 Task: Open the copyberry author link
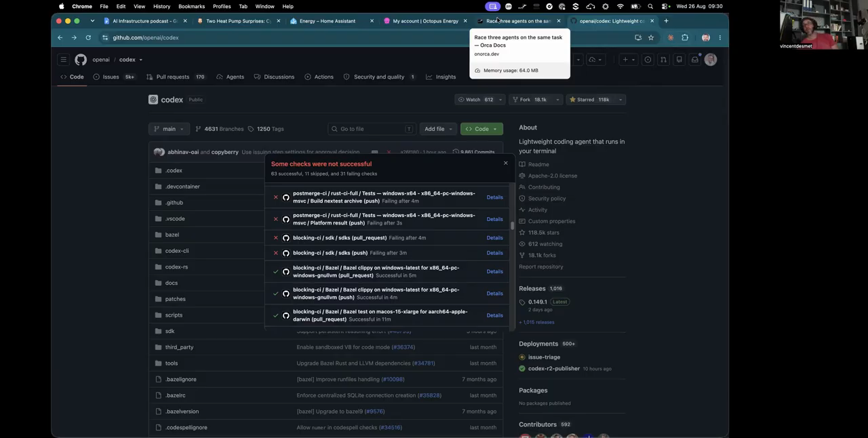(225, 152)
